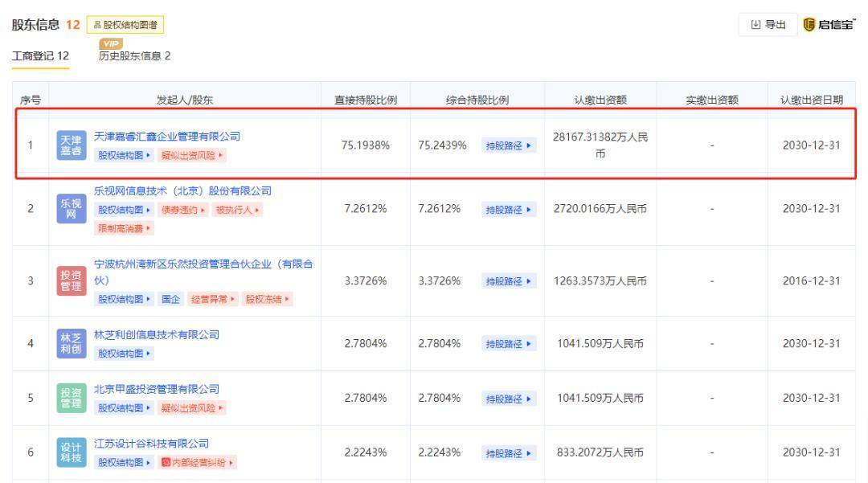
Task: Click the 乐视网 company avatar icon
Action: [72, 209]
